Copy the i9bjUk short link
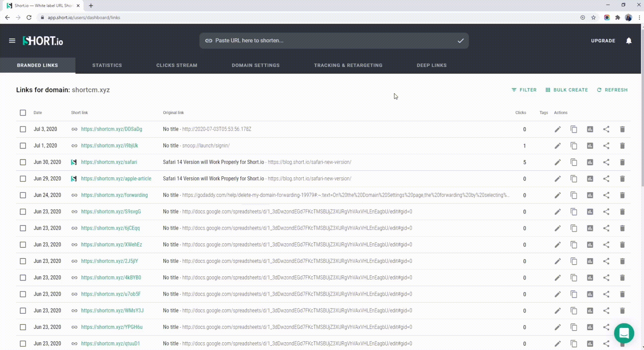644x350 pixels. (574, 146)
